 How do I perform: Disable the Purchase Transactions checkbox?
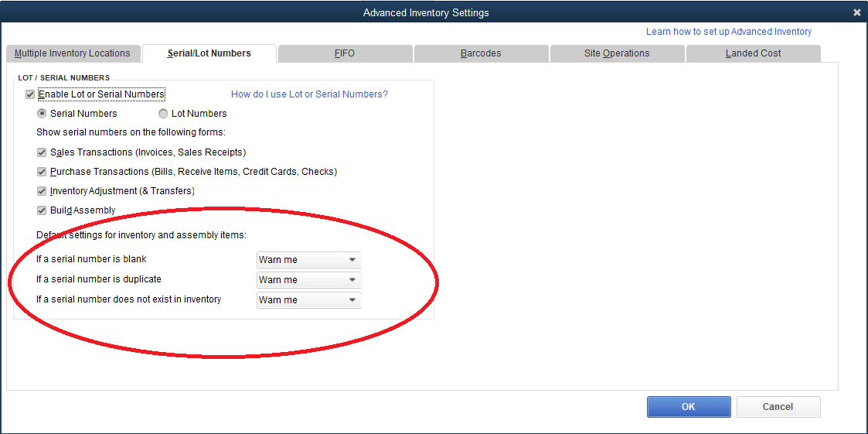pyautogui.click(x=42, y=172)
